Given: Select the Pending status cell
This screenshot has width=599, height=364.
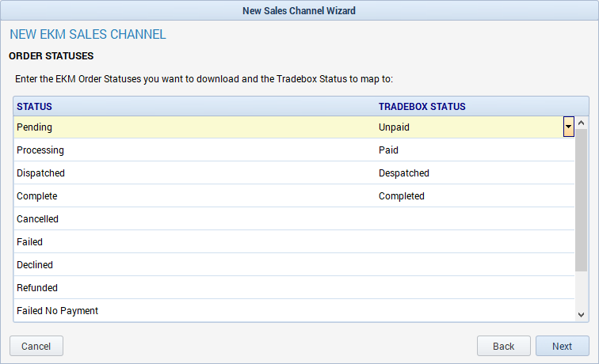Looking at the screenshot, I should [x=195, y=127].
